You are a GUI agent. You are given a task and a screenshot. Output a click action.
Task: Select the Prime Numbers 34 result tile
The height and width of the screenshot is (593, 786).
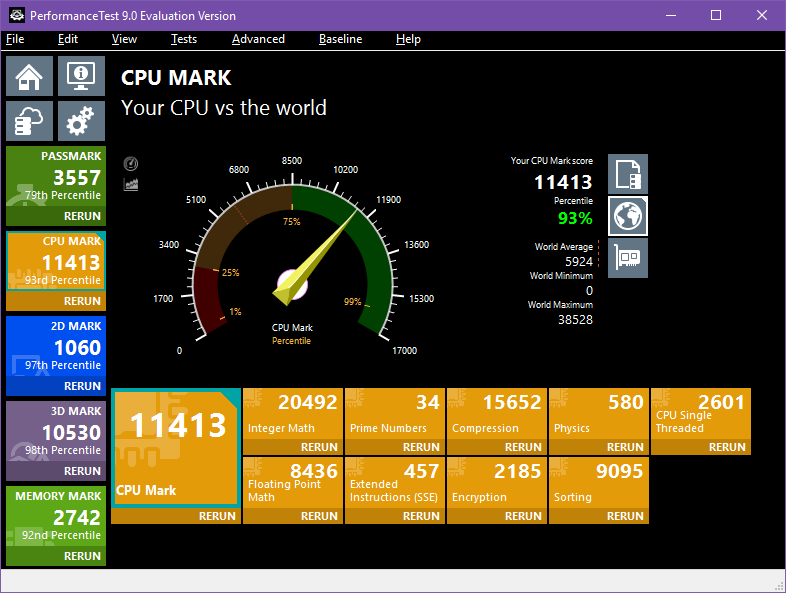click(x=395, y=414)
